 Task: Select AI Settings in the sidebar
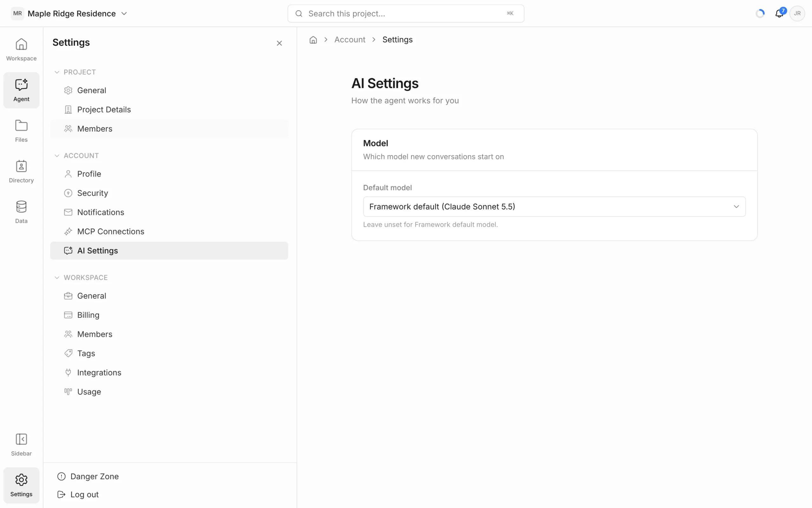169,251
